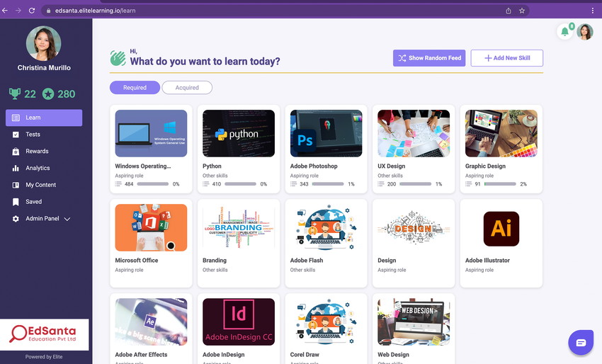Click UX Design list count icon
602x364 pixels.
(381, 184)
